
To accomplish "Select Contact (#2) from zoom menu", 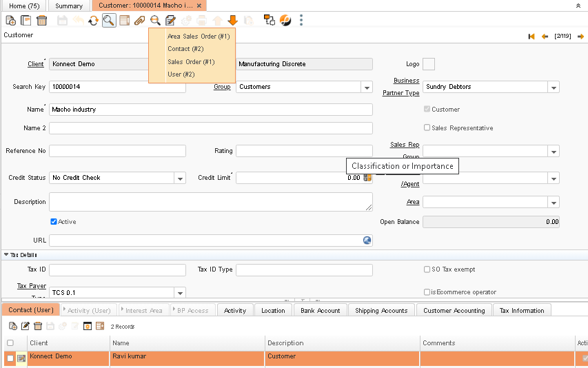I will (185, 49).
